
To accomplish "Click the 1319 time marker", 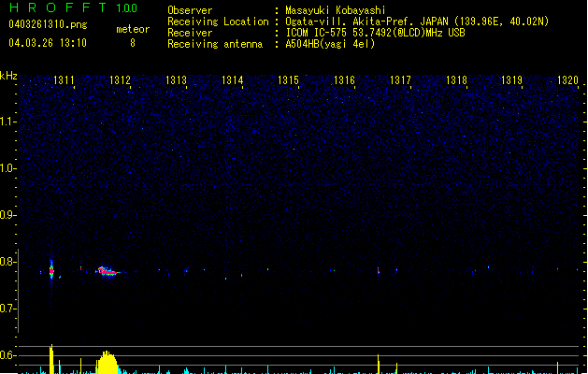I will pyautogui.click(x=512, y=80).
